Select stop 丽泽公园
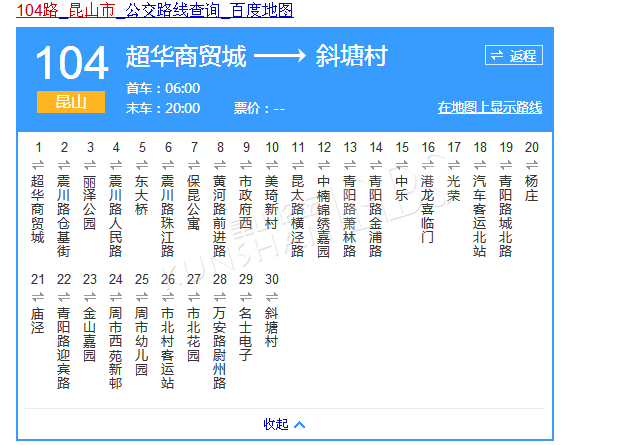 pyautogui.click(x=90, y=202)
